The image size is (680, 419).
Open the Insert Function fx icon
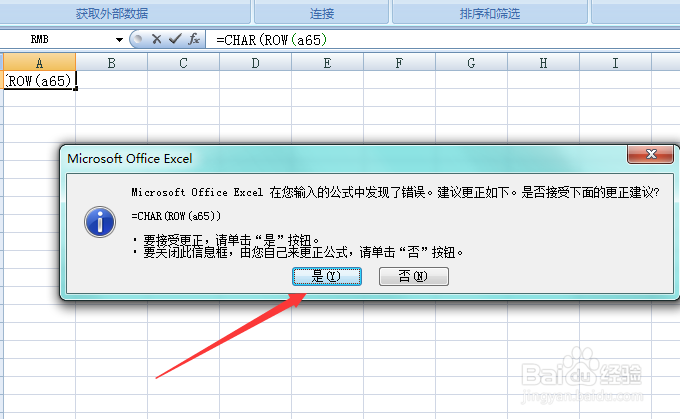[194, 39]
